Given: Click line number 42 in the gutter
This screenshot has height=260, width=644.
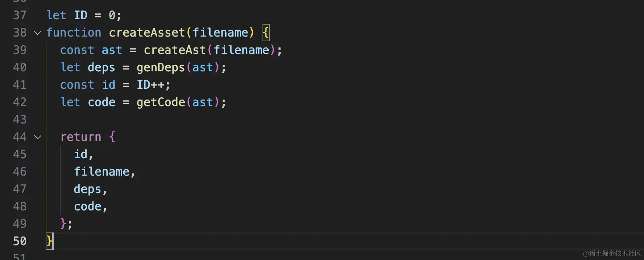Looking at the screenshot, I should pos(20,102).
